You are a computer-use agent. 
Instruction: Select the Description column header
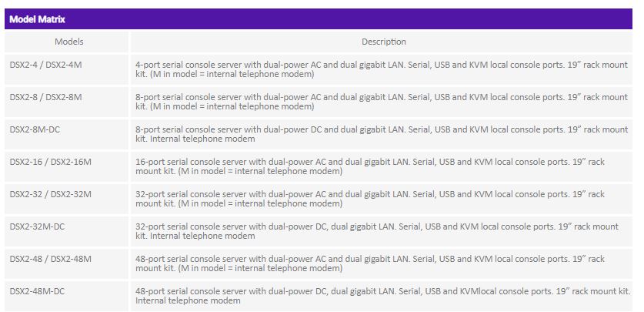click(x=384, y=42)
